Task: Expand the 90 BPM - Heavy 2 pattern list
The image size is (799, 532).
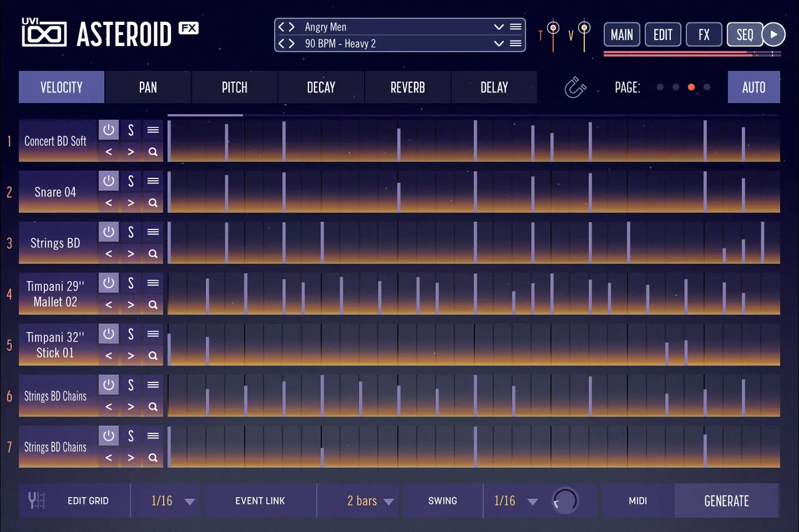Action: [499, 44]
